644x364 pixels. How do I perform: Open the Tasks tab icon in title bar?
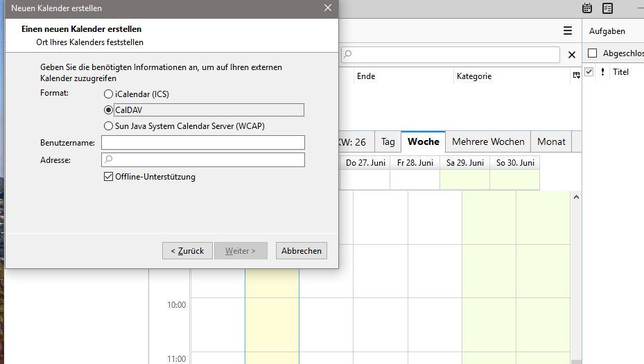point(607,8)
